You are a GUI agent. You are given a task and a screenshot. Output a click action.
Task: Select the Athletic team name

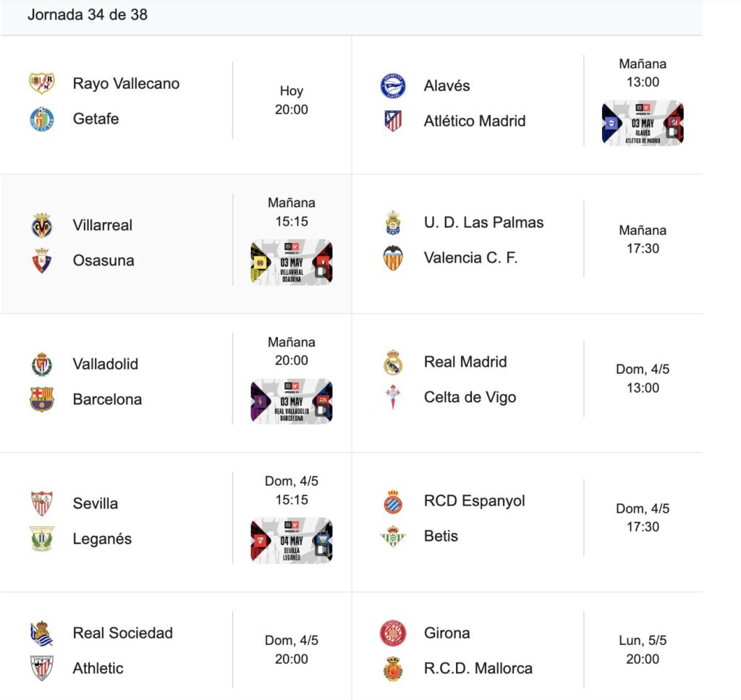click(x=98, y=668)
